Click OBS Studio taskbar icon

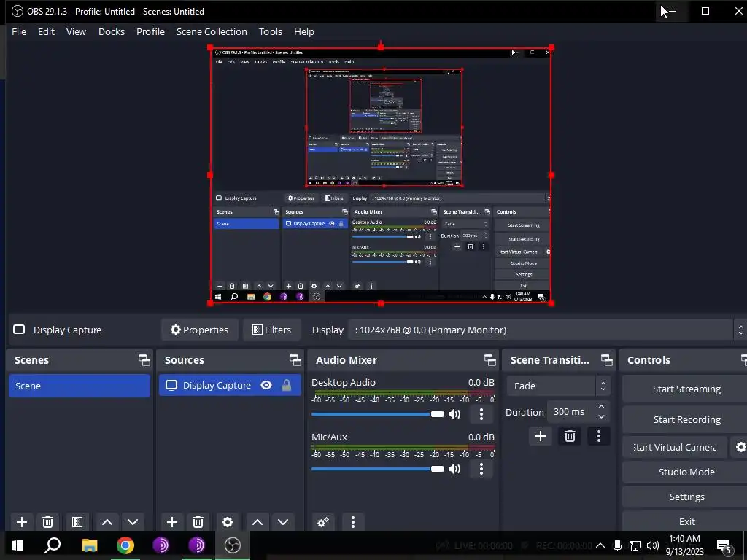[x=233, y=545]
